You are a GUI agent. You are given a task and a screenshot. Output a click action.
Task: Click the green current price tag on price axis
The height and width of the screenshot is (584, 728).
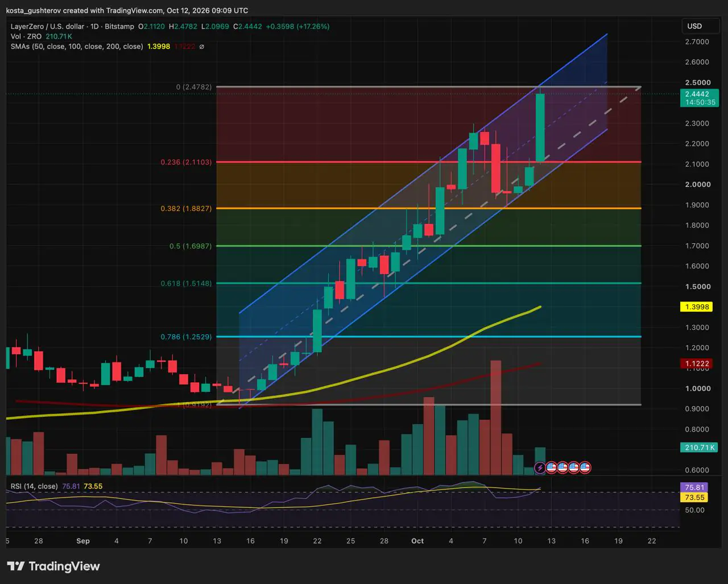pyautogui.click(x=700, y=98)
